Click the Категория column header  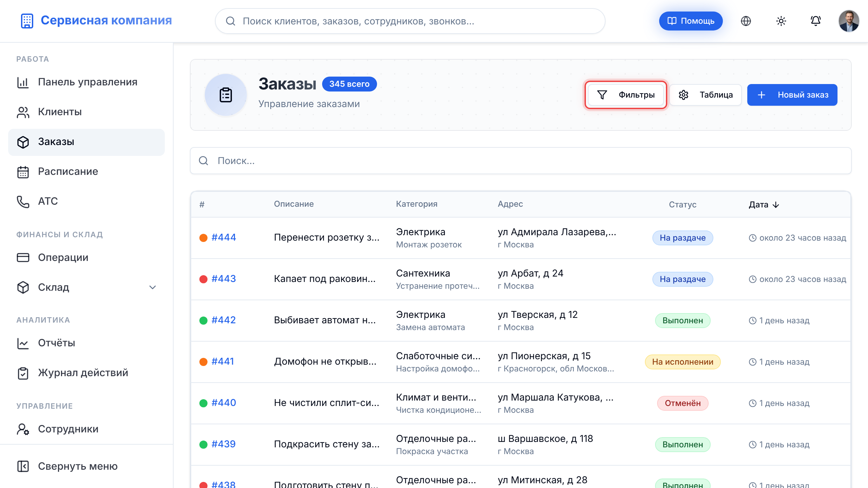tap(417, 204)
